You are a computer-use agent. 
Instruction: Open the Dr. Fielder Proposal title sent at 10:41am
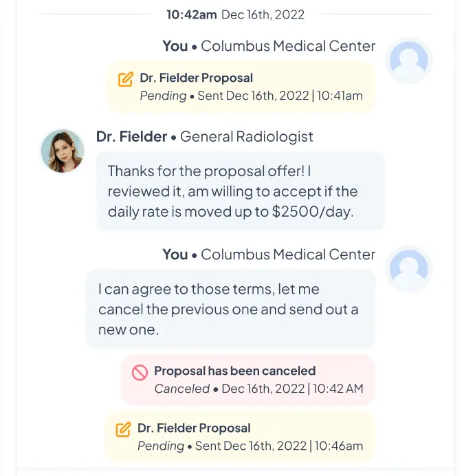point(196,78)
